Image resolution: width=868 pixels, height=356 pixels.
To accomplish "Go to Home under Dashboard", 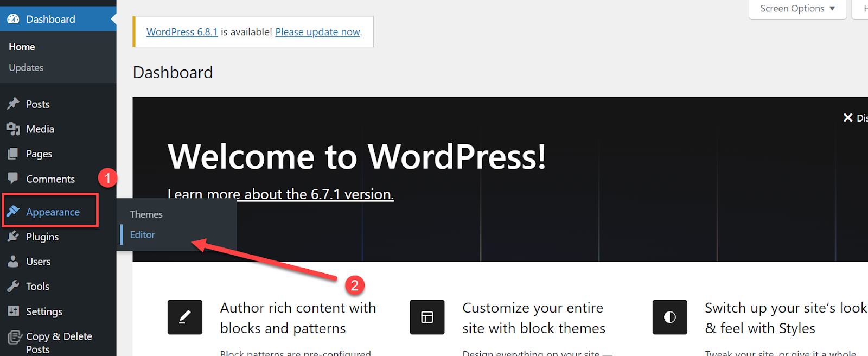I will click(x=22, y=47).
